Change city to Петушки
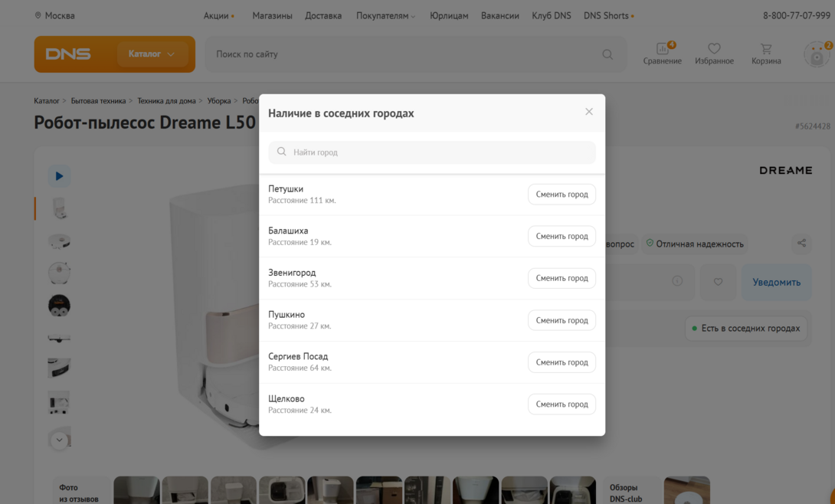This screenshot has height=504, width=835. click(562, 195)
